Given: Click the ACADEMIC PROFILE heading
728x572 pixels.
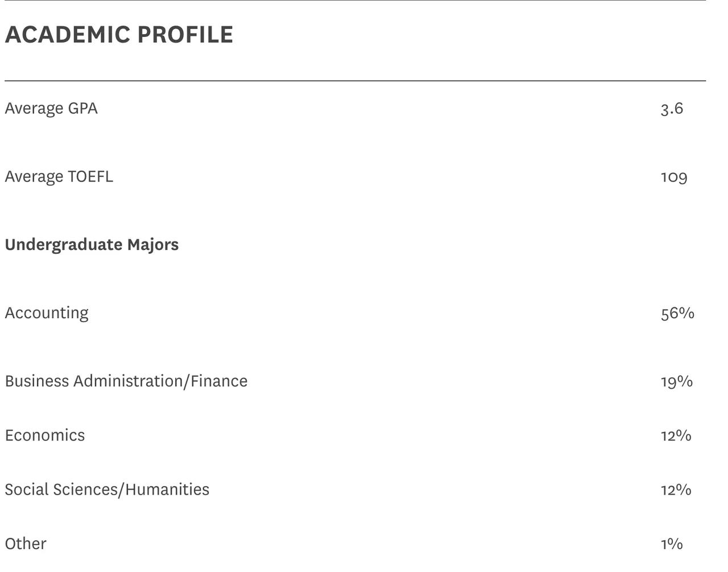Looking at the screenshot, I should click(119, 35).
